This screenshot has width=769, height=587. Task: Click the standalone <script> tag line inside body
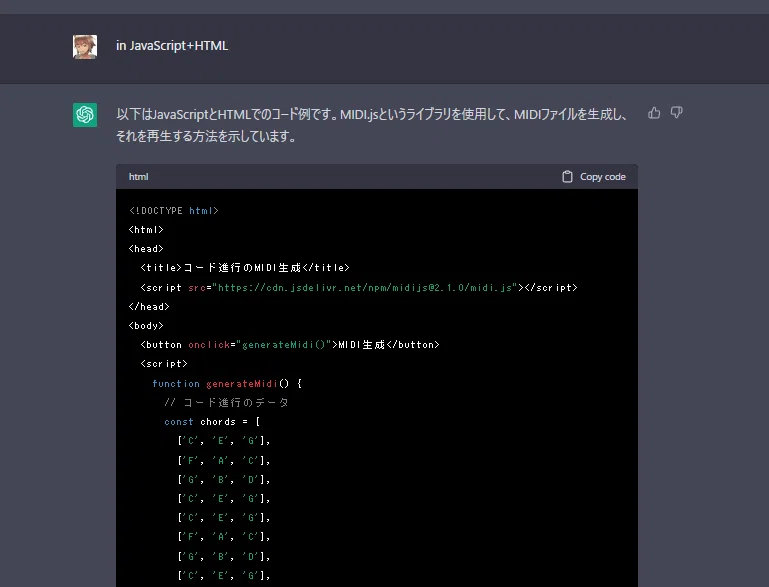pos(164,364)
